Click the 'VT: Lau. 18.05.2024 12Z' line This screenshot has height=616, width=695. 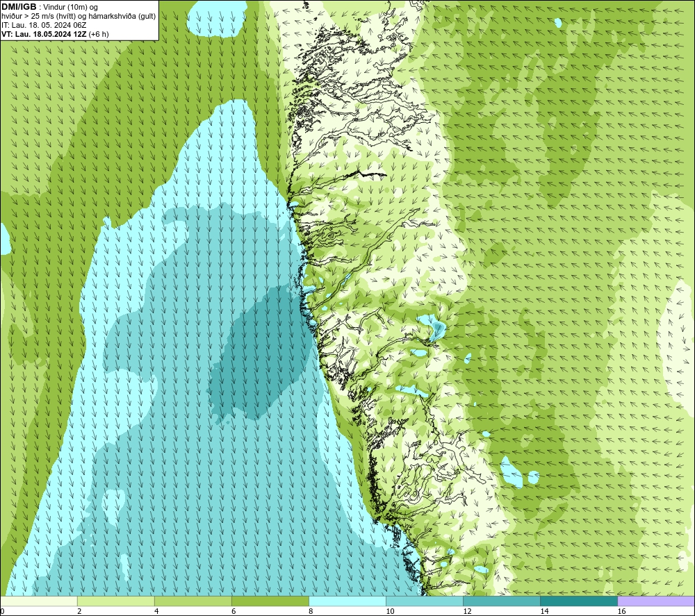[x=44, y=34]
